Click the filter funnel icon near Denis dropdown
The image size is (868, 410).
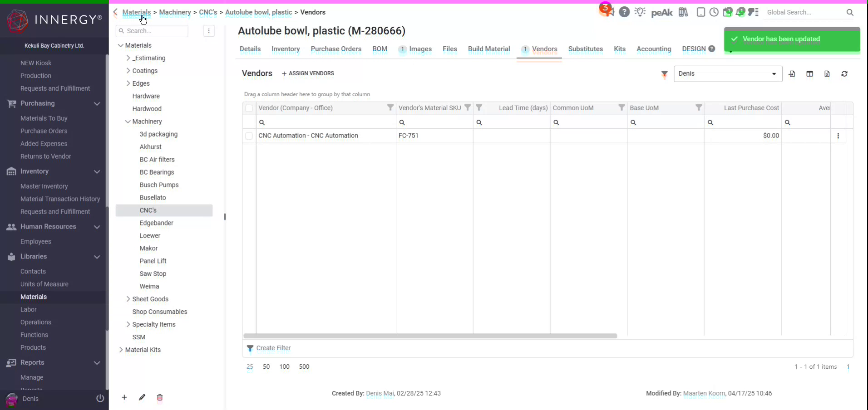tap(665, 74)
